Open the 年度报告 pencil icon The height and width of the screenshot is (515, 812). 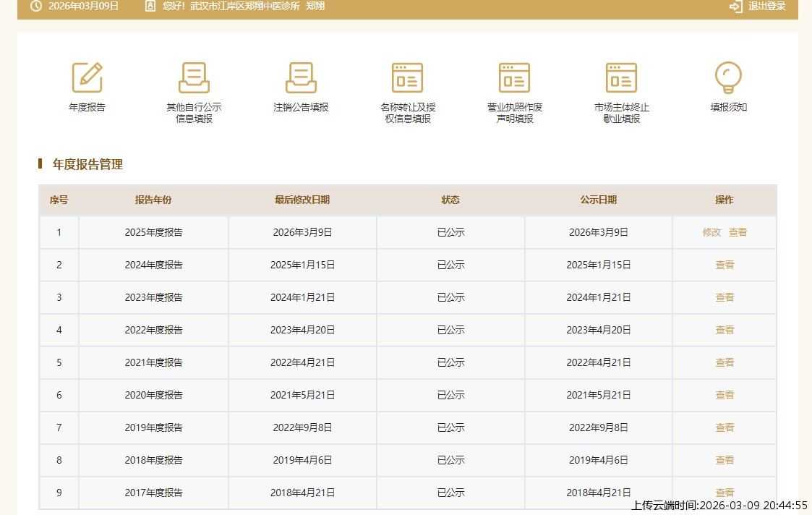pos(87,77)
